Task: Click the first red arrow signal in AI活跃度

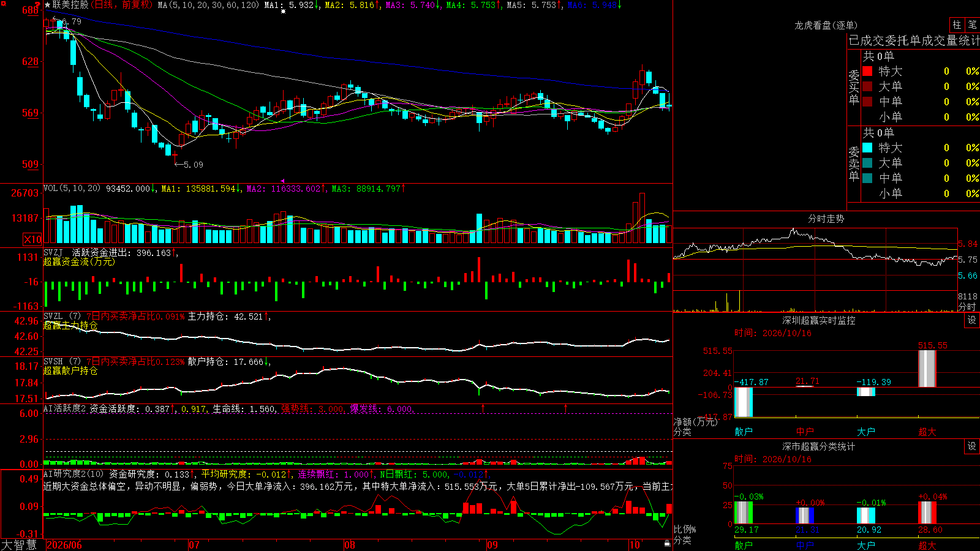Action: coord(483,408)
